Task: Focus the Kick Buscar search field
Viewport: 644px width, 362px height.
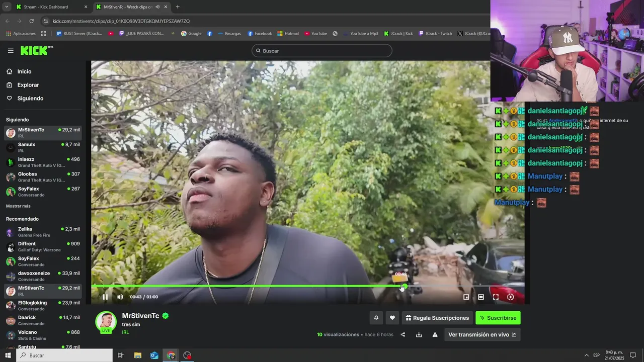Action: pos(322,51)
